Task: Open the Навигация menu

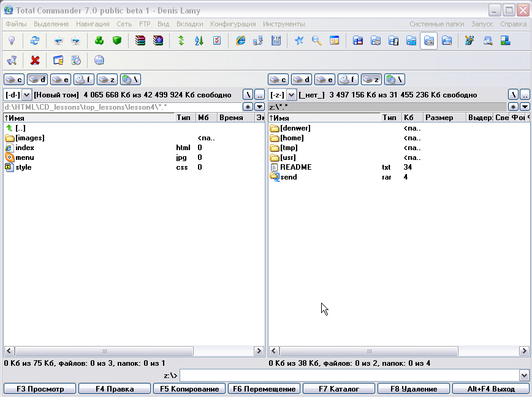Action: click(x=93, y=24)
